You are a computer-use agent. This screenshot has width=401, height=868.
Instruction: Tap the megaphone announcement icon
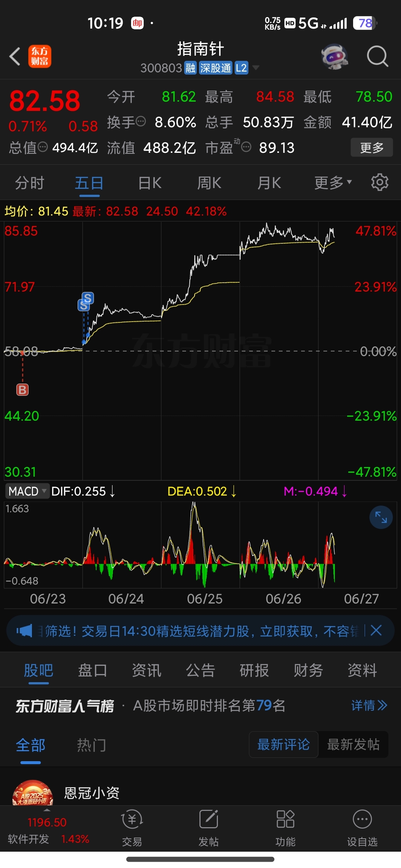(x=25, y=631)
